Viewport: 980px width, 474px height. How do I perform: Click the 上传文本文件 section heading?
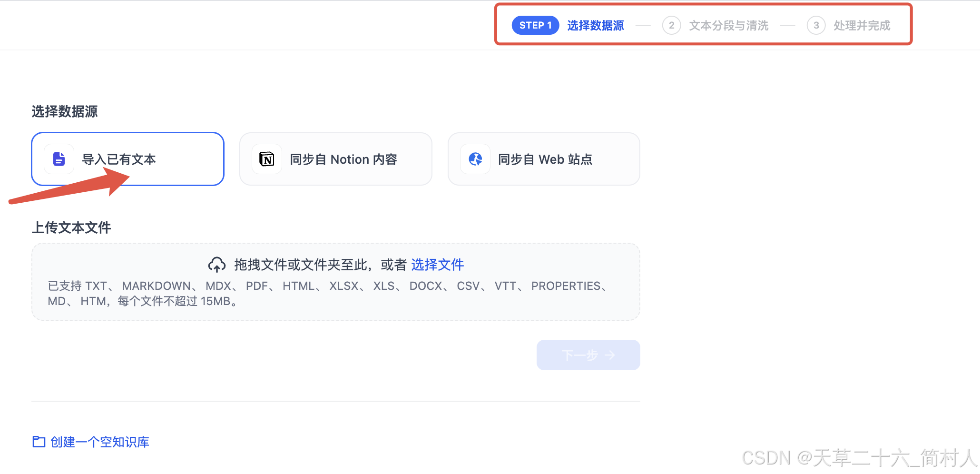click(70, 227)
